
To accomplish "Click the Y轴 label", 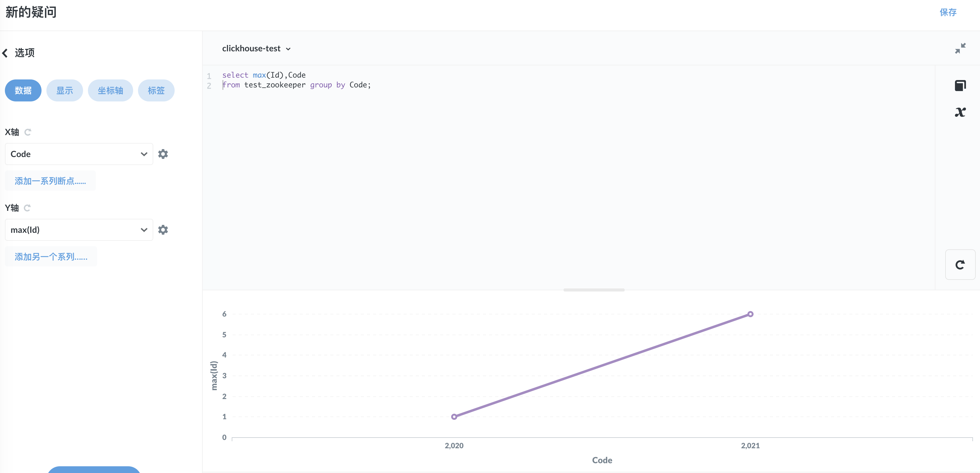I will 12,208.
